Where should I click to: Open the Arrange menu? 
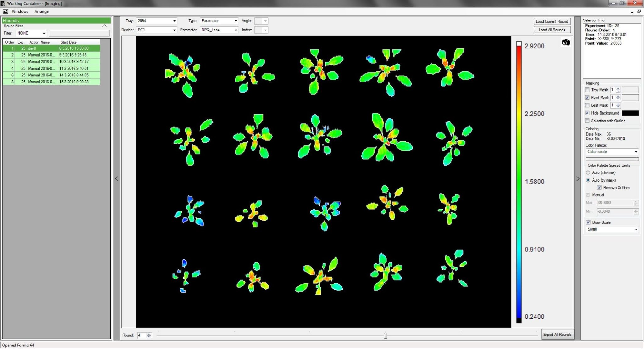point(42,11)
